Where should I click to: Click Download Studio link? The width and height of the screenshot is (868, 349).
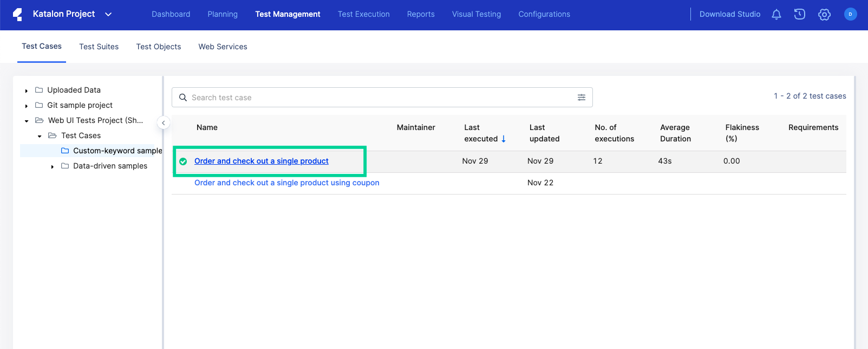tap(729, 14)
